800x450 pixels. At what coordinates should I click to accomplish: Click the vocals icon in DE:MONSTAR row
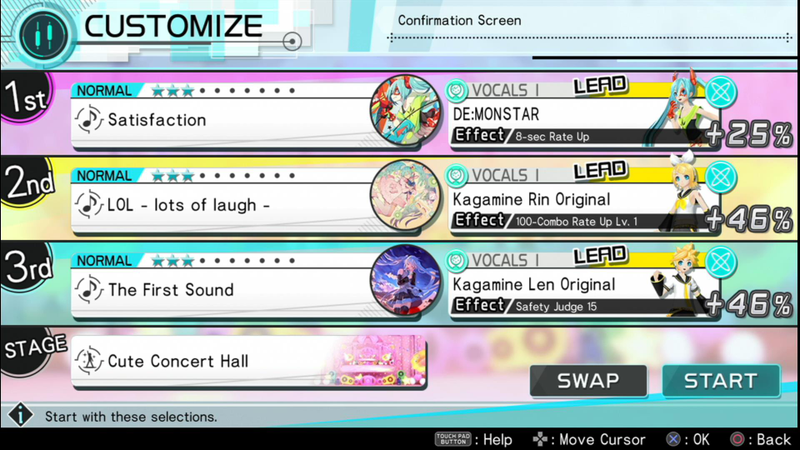pyautogui.click(x=456, y=90)
